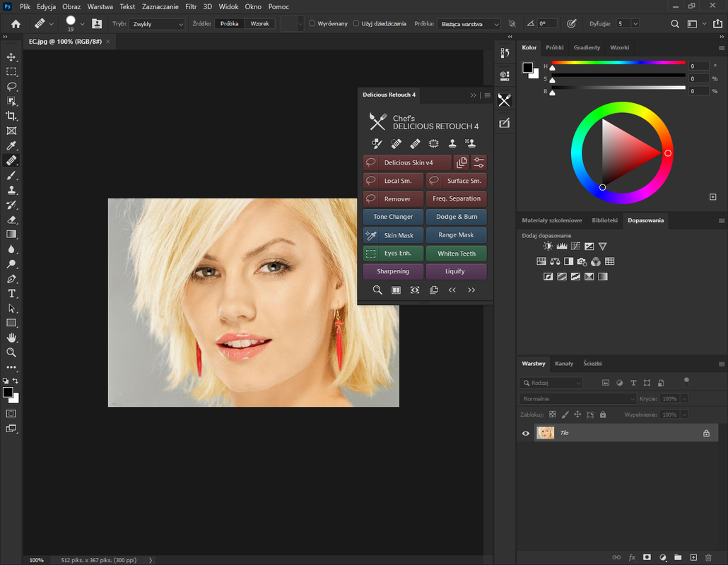The image size is (728, 565).
Task: Open the Rodzaj layer filter dropdown
Action: (551, 383)
